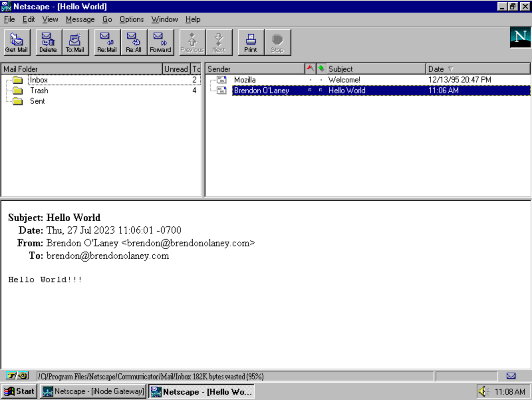Click the security key icon in status bar

17,376
